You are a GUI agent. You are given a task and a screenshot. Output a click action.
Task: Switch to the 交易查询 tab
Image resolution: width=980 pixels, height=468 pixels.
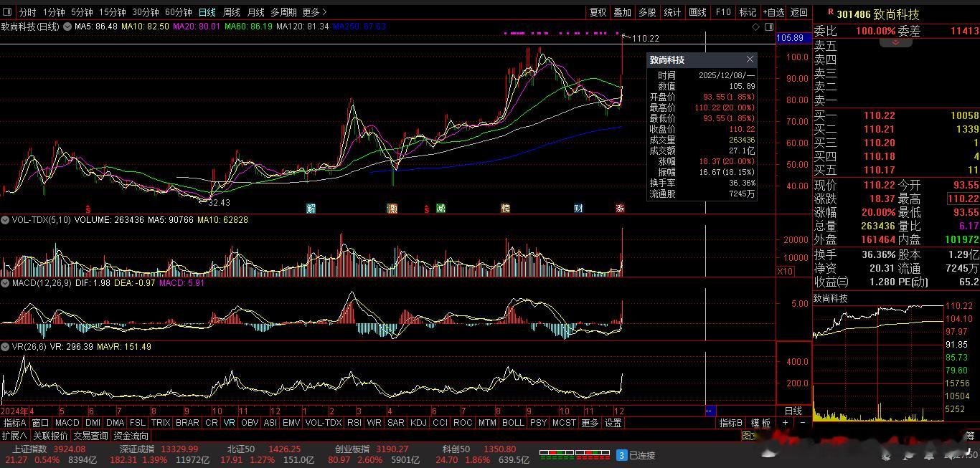click(x=90, y=436)
